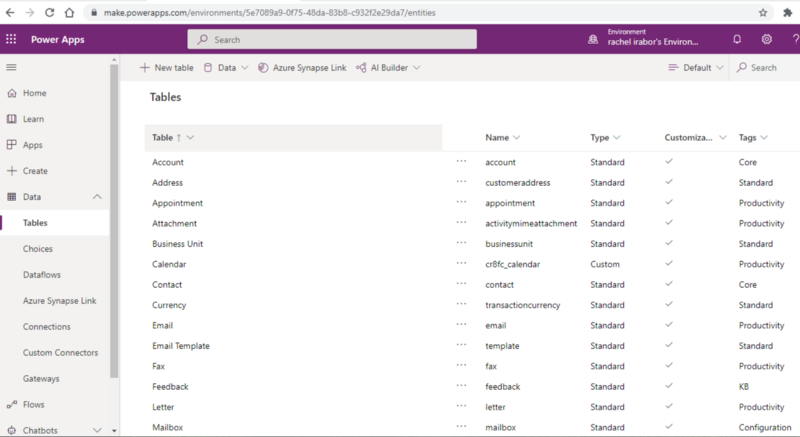
Task: Open more options for Calendar row
Action: click(x=461, y=264)
